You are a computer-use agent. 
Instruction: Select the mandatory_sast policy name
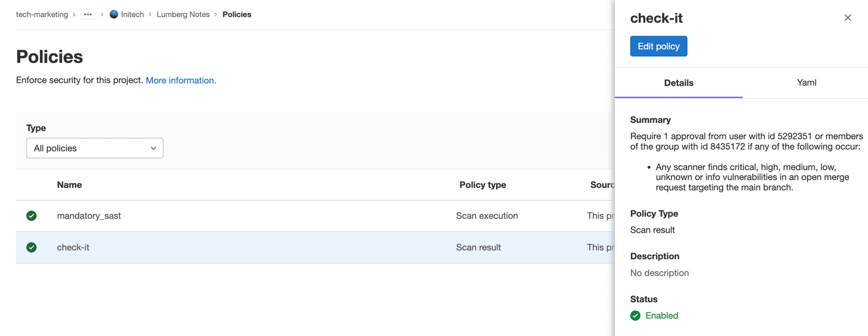89,216
